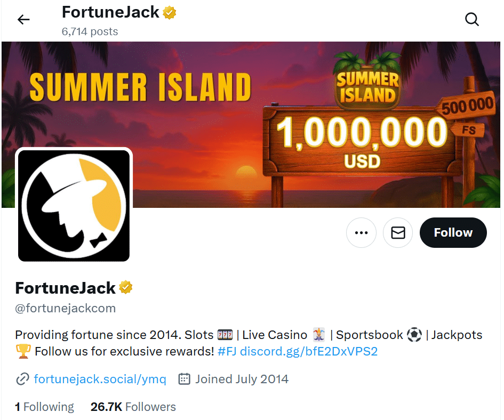The image size is (504, 420).
Task: Click the calendar icon beside Joined July 2014
Action: pos(184,379)
